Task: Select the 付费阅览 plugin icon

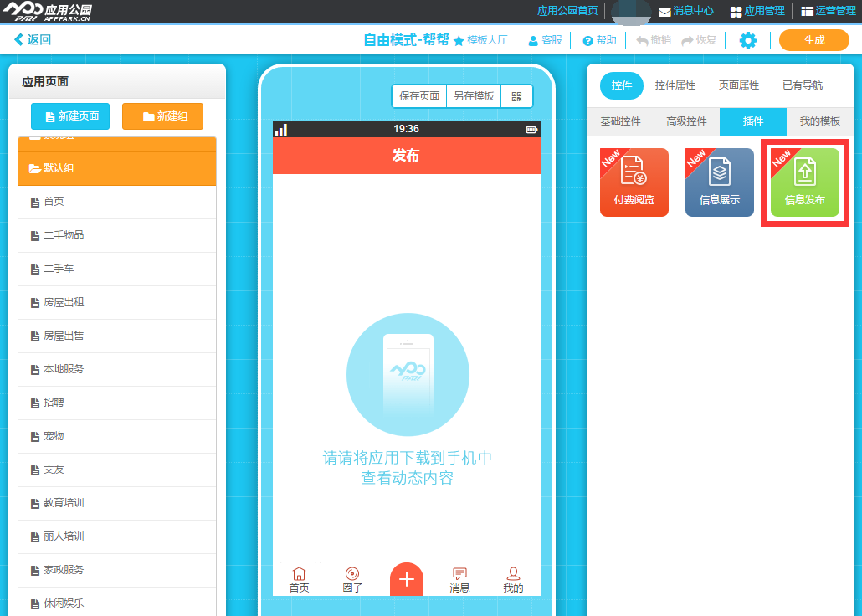Action: coord(634,182)
